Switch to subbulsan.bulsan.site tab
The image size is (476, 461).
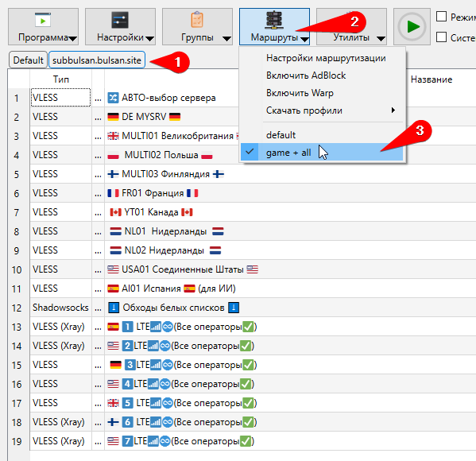pyautogui.click(x=97, y=60)
